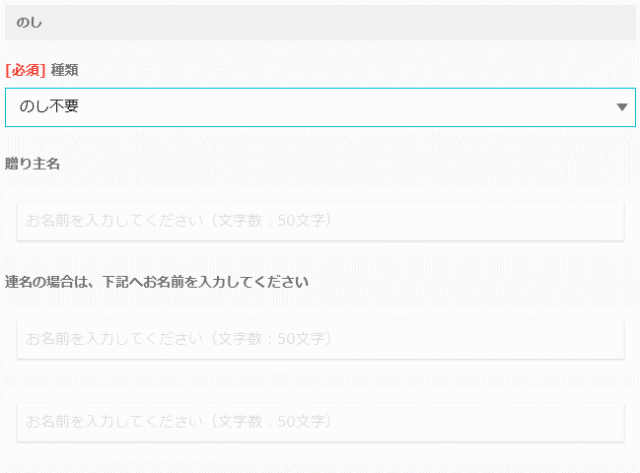Click the のし section header bar

coord(320,21)
